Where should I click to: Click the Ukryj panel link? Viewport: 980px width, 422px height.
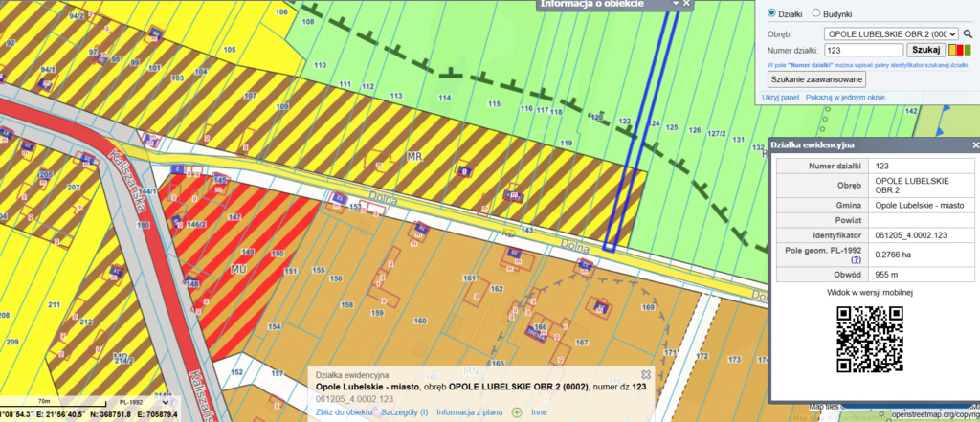tap(780, 98)
